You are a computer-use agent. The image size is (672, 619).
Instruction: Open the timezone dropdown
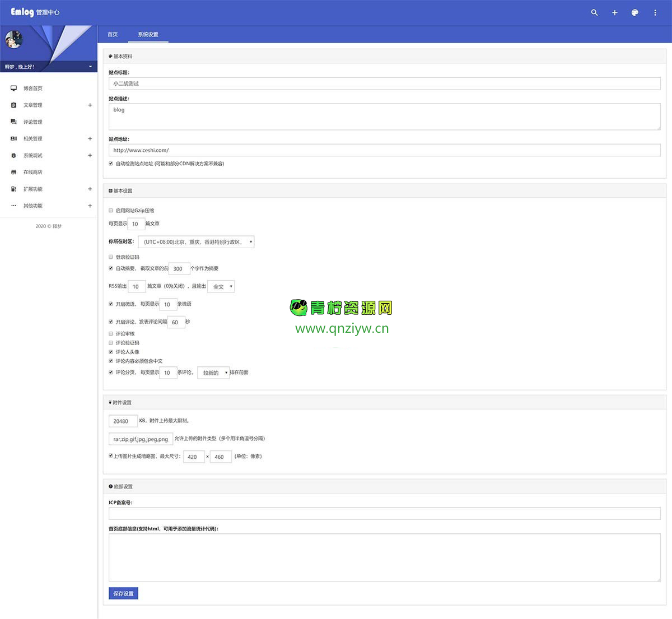[196, 242]
